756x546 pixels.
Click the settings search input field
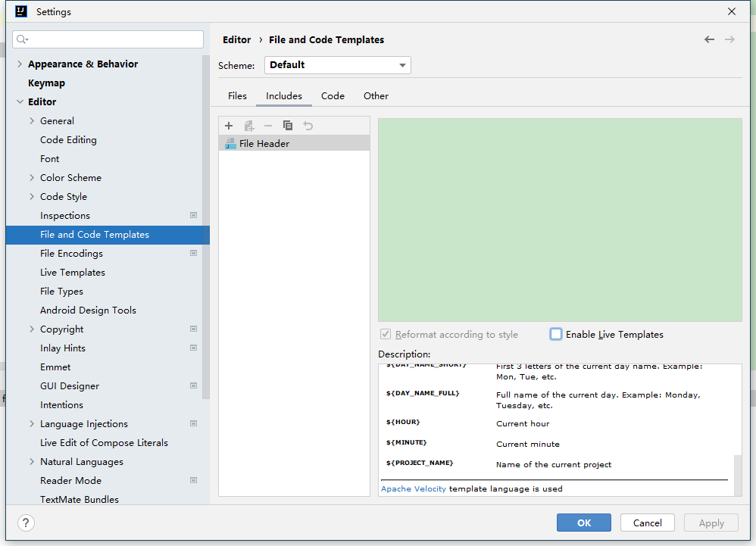point(108,39)
